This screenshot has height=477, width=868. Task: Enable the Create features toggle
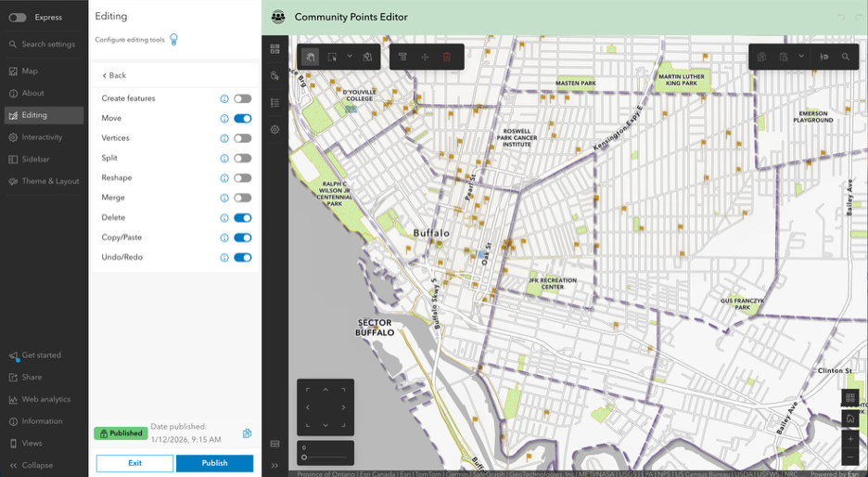242,98
